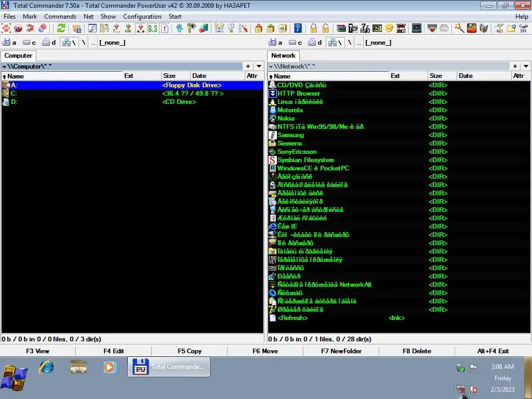The image size is (532, 399).
Task: Sort right panel by Size column header
Action: (x=442, y=76)
